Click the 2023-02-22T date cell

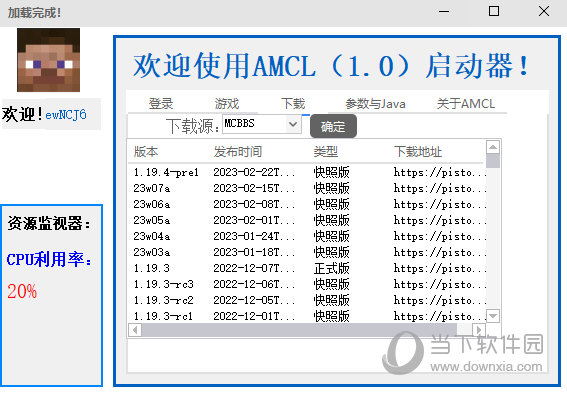(x=253, y=173)
